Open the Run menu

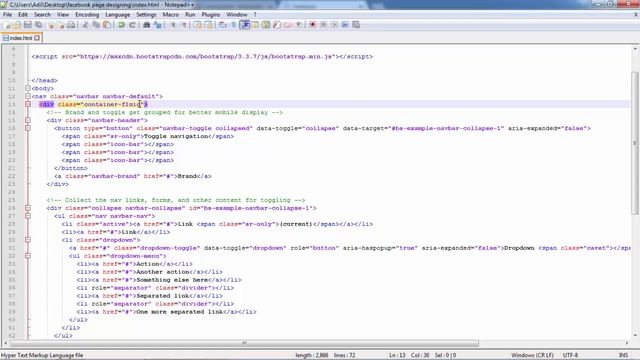click(190, 15)
